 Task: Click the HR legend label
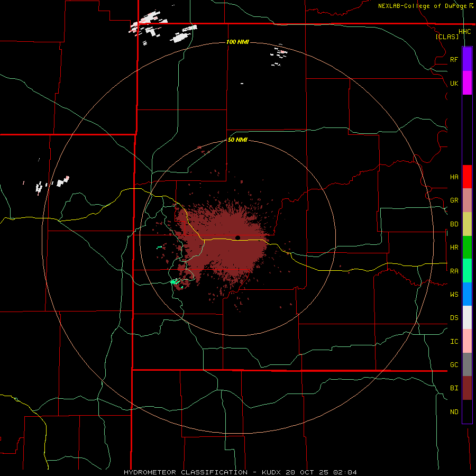point(454,247)
